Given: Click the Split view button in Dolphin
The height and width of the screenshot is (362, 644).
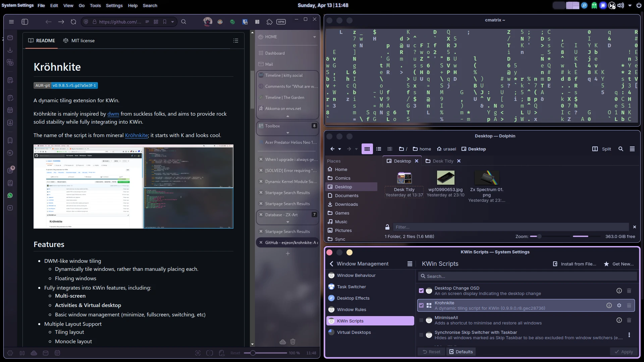Looking at the screenshot, I should coord(602,149).
